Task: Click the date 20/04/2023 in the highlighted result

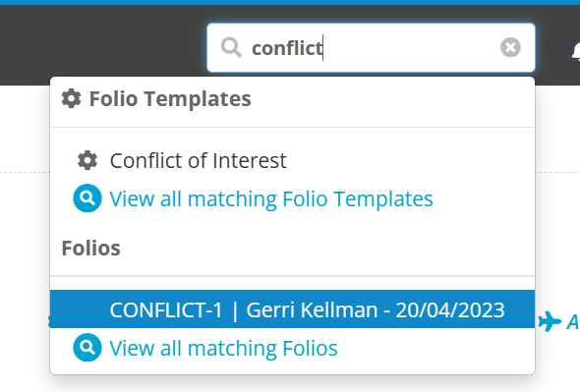Action: pos(450,309)
